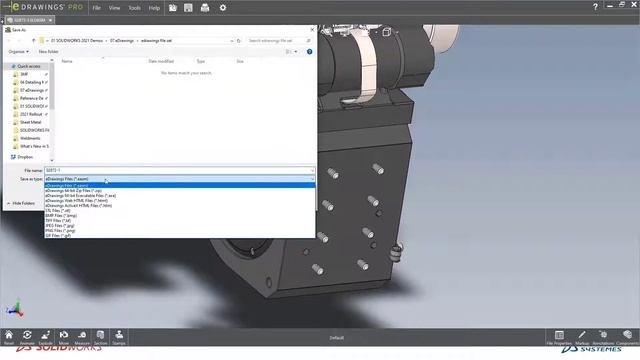Select the Move tool

click(64, 337)
